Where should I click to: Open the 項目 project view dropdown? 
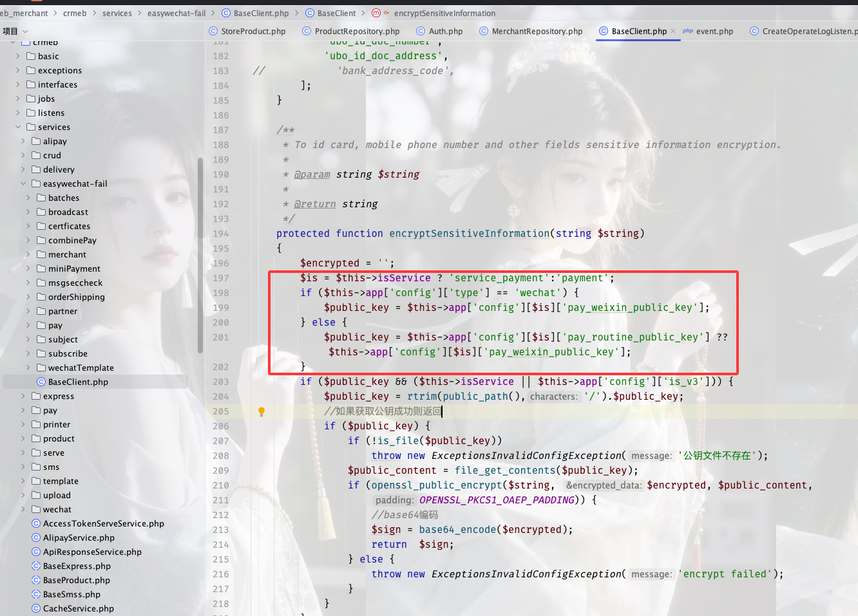[x=15, y=31]
